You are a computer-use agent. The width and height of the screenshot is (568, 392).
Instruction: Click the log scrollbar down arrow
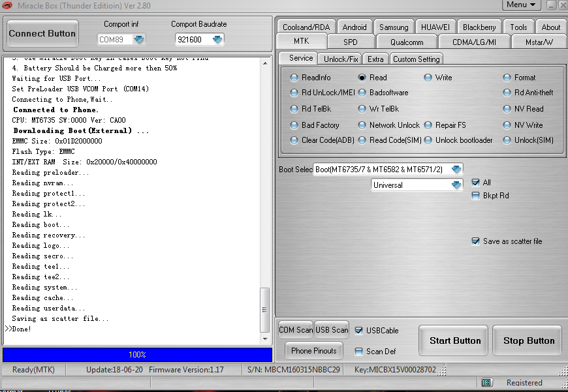(265, 339)
